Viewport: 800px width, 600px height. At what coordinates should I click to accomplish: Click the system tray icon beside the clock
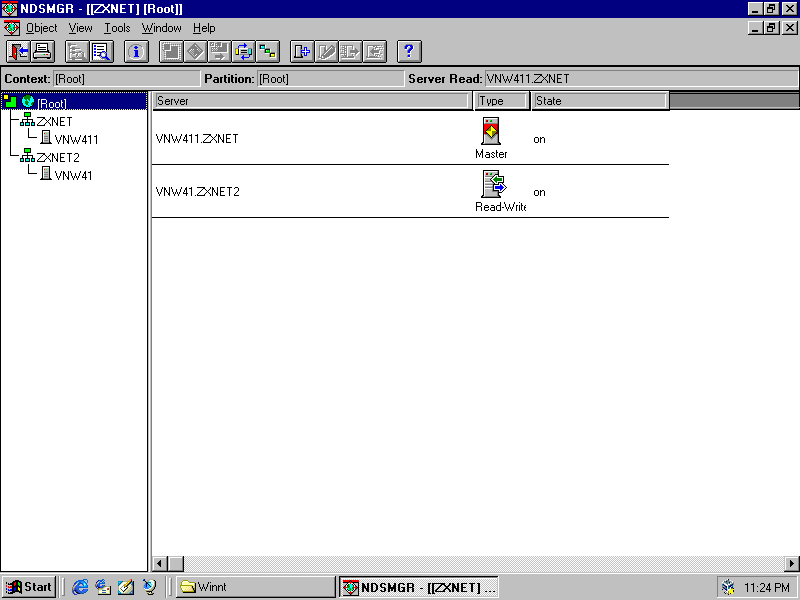click(x=729, y=588)
